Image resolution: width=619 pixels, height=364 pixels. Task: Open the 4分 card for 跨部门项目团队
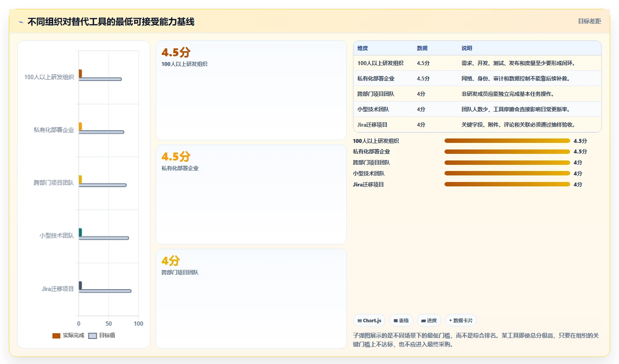251,298
